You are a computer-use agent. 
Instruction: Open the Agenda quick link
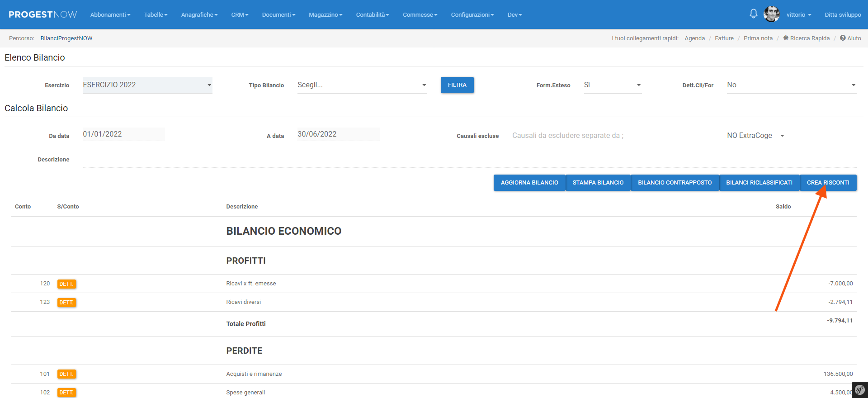coord(695,38)
